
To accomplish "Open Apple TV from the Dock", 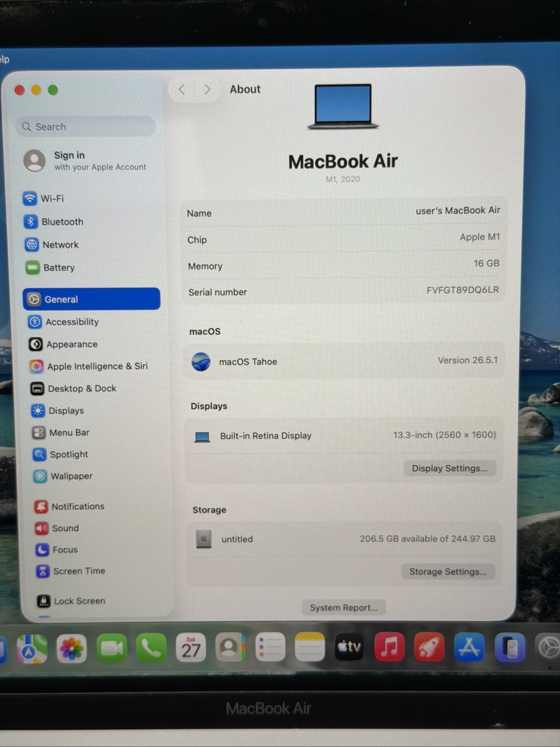I will coord(349,647).
